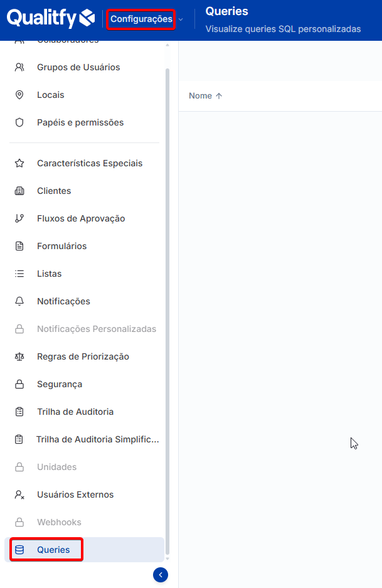Viewport: 382px width, 588px height.
Task: Click the bell icon for Notificações
Action: pyautogui.click(x=19, y=301)
